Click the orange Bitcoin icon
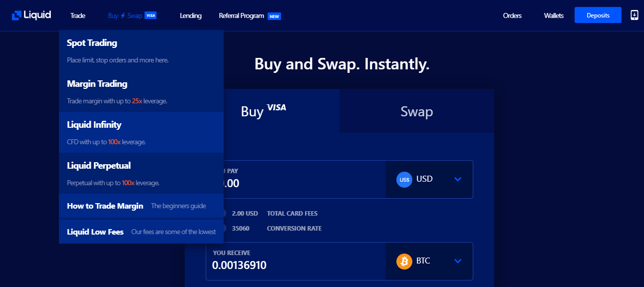 click(x=404, y=261)
